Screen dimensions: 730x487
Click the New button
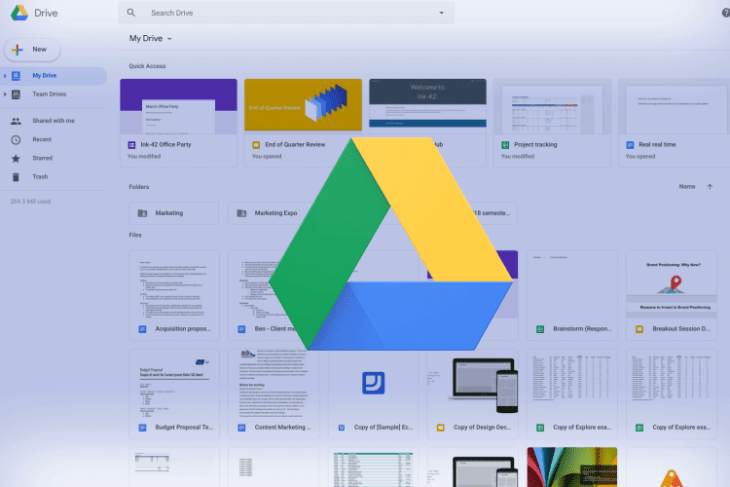(x=32, y=49)
